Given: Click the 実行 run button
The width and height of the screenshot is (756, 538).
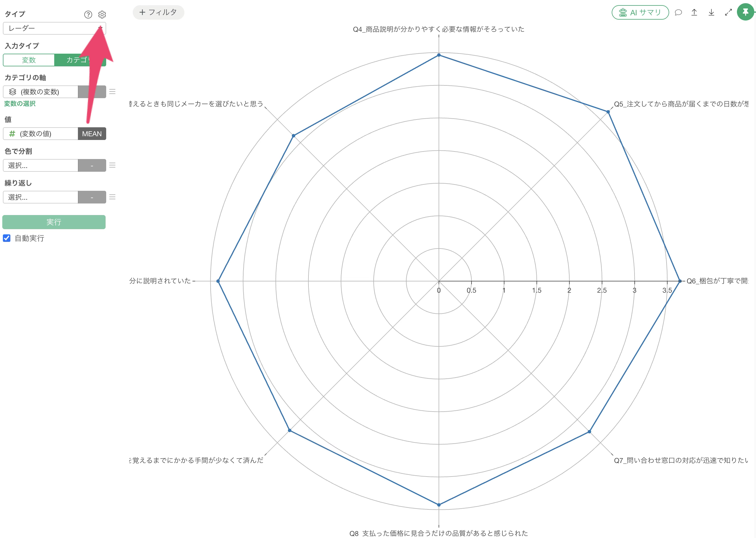Looking at the screenshot, I should (x=54, y=222).
